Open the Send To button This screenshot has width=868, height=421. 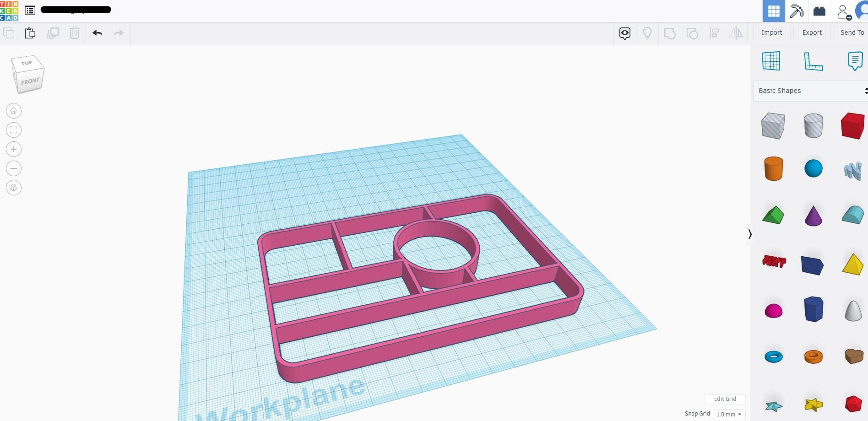pos(852,32)
